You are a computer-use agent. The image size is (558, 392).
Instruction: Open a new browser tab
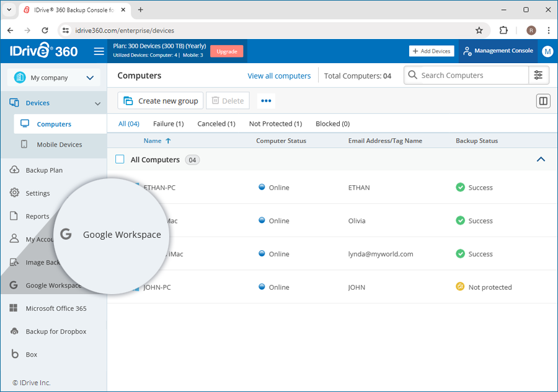click(141, 10)
